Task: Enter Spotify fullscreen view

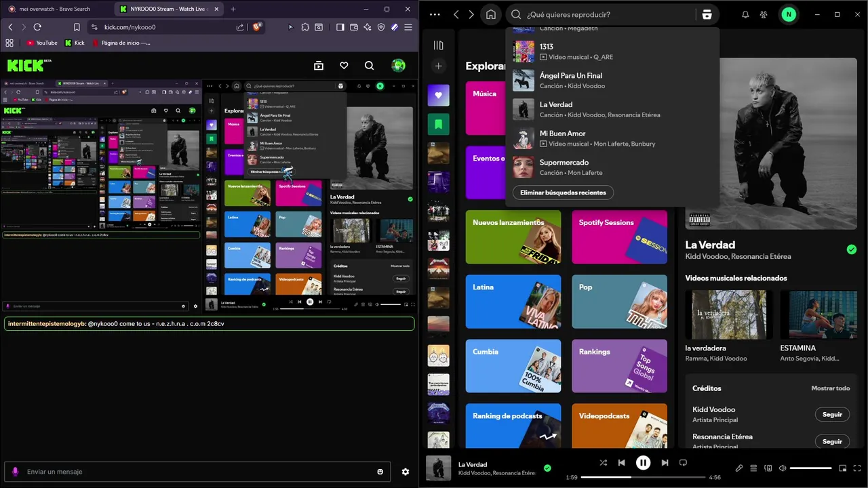Action: 857,468
